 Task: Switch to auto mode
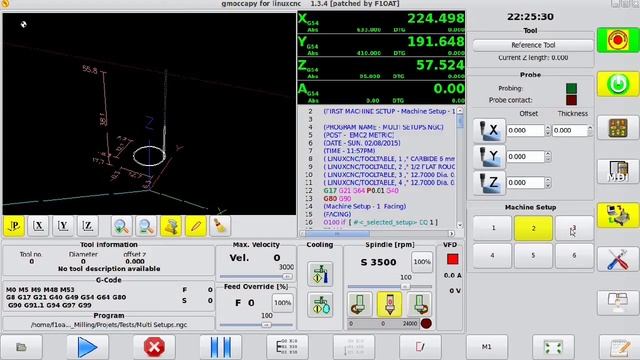point(618,215)
